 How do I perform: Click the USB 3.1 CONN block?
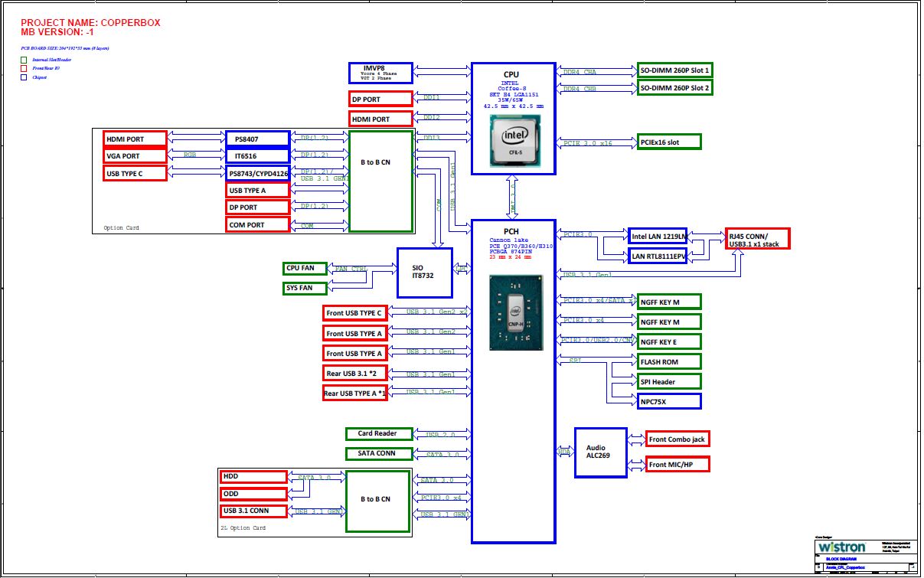pos(254,511)
